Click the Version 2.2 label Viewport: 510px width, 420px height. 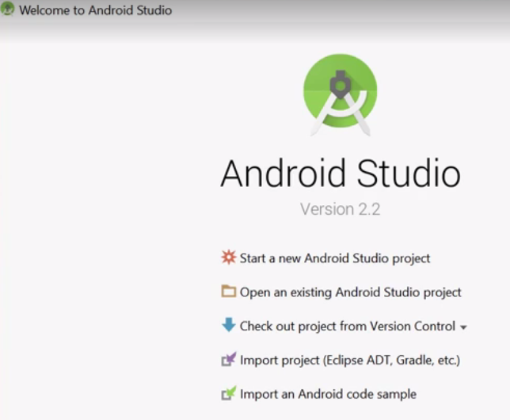coord(340,209)
